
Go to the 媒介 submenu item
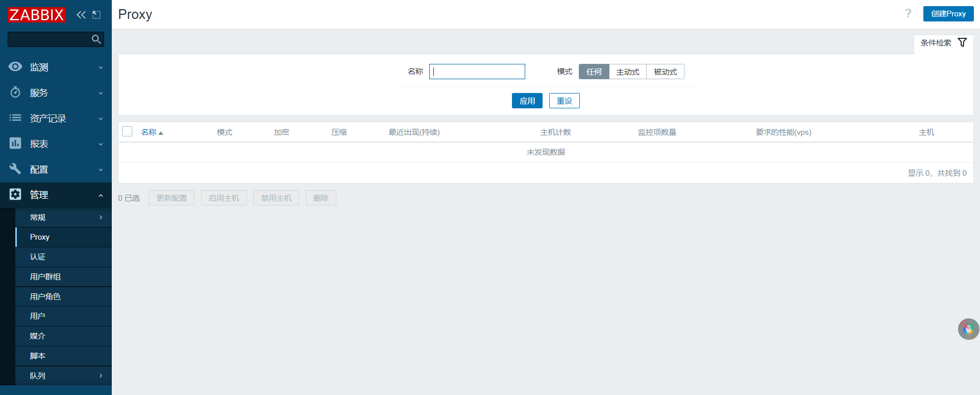pos(63,336)
